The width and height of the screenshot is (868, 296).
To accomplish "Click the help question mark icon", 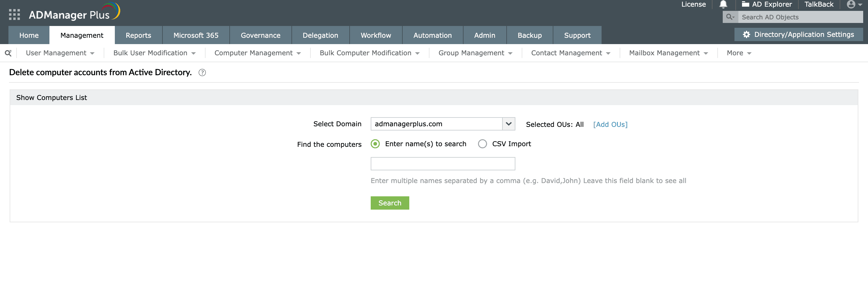I will coord(203,72).
